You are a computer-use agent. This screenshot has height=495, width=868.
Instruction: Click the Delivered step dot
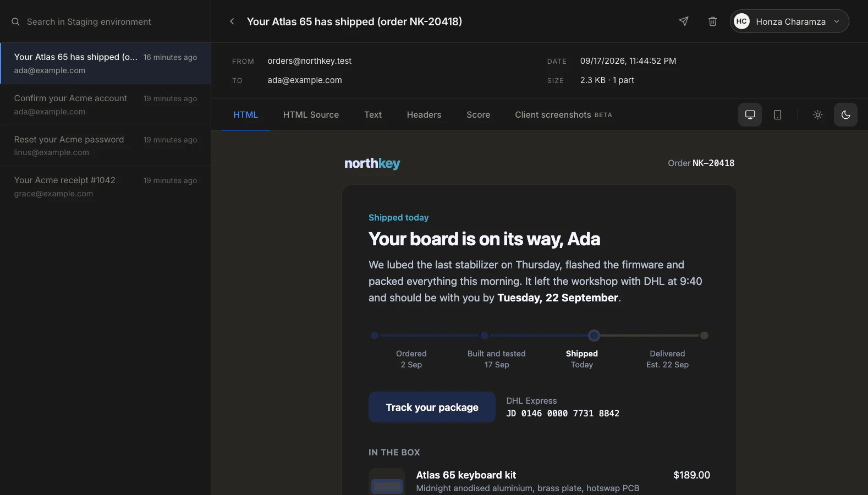[704, 335]
